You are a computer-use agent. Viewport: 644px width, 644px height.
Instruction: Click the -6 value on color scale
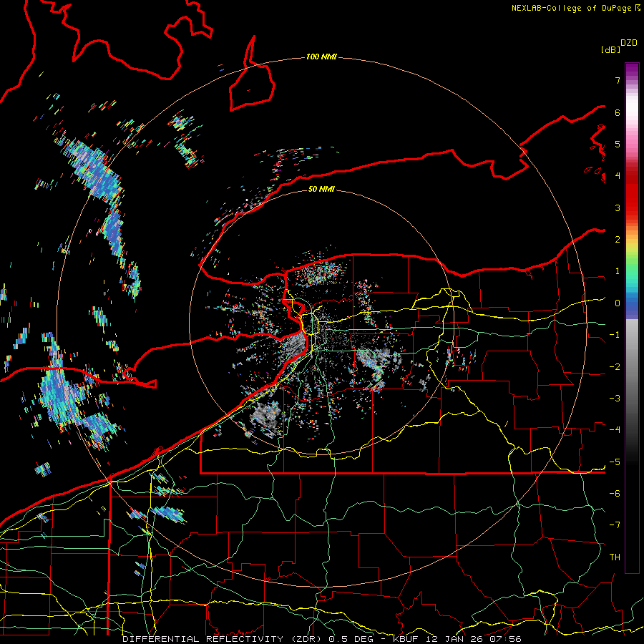[x=615, y=494]
